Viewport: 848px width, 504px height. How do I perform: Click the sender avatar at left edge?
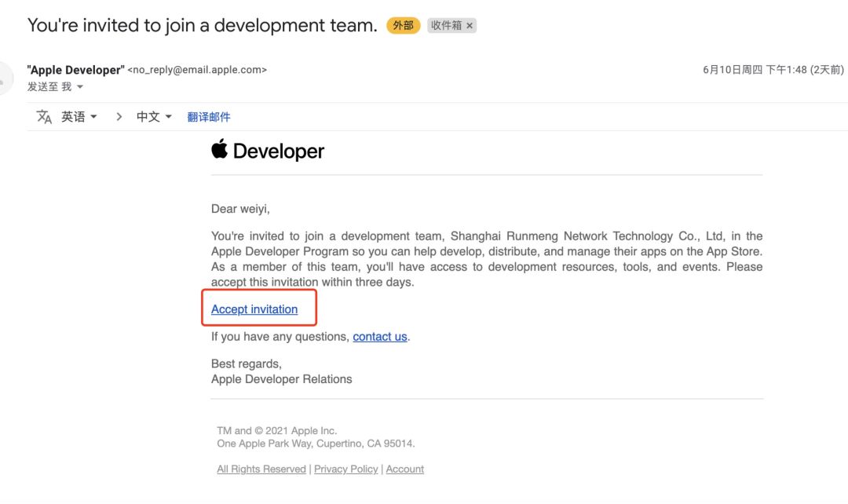pos(5,79)
